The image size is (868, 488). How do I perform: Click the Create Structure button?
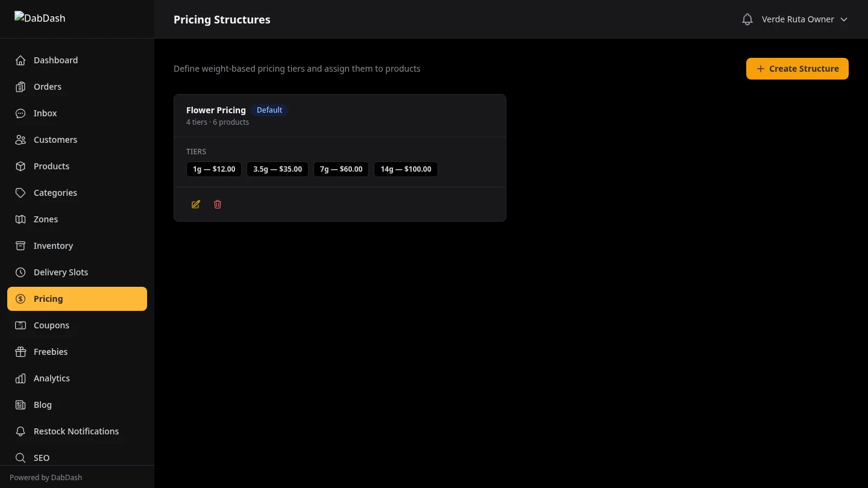797,69
